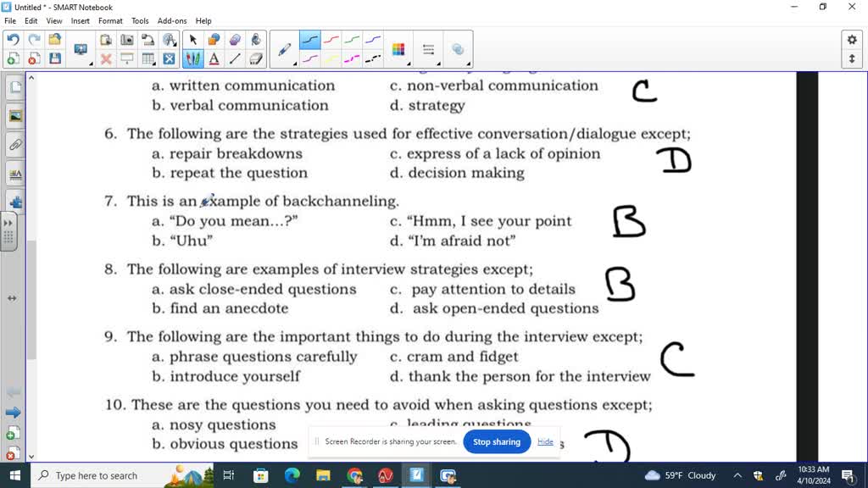Image resolution: width=868 pixels, height=488 pixels.
Task: Select the green ink pen style
Action: 351,39
